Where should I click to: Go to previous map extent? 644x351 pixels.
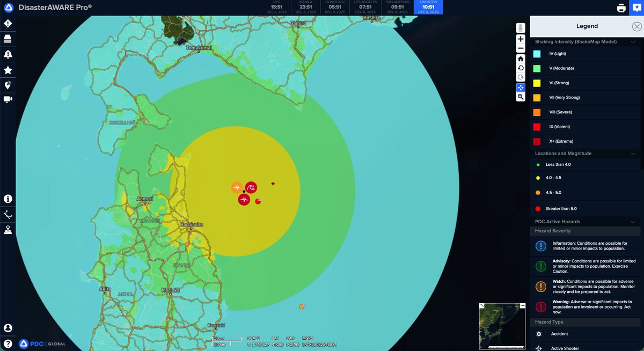click(521, 68)
